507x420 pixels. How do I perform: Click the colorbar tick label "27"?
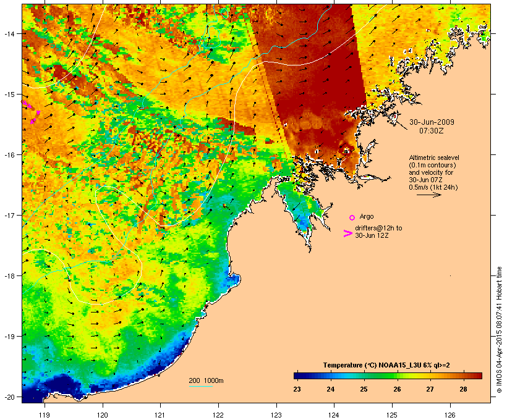(x=430, y=389)
